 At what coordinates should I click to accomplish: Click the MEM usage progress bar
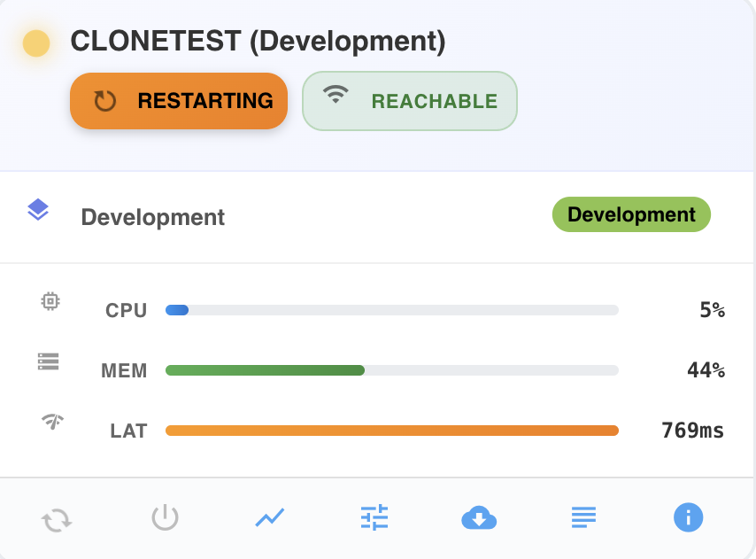tap(392, 370)
